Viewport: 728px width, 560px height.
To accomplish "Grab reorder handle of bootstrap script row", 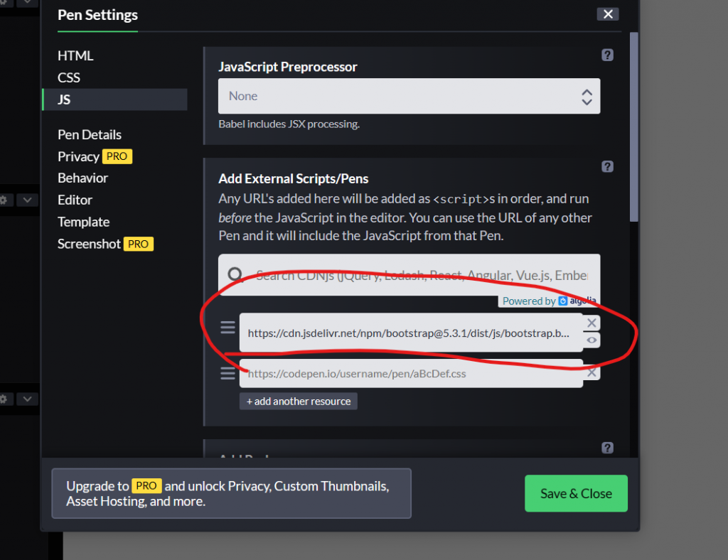I will tap(227, 328).
